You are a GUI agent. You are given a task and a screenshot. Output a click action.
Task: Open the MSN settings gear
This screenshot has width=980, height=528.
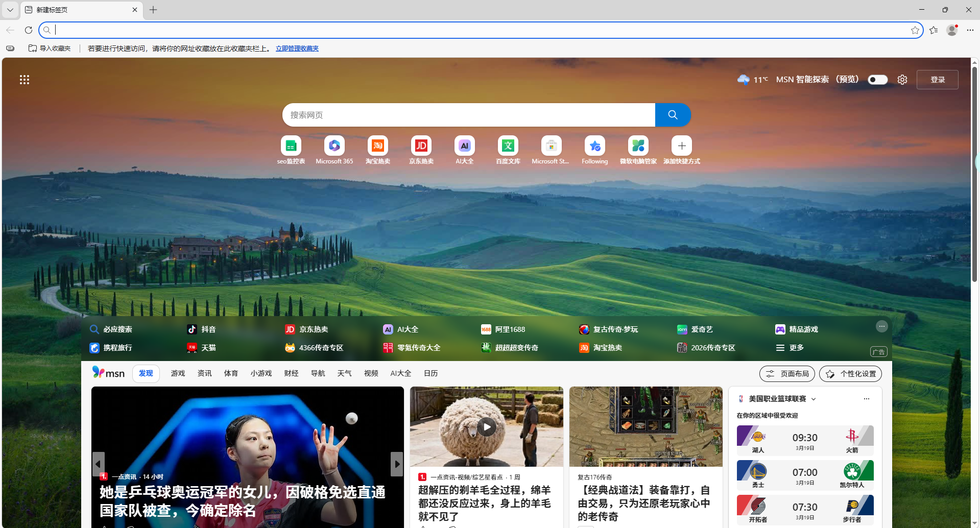(902, 80)
